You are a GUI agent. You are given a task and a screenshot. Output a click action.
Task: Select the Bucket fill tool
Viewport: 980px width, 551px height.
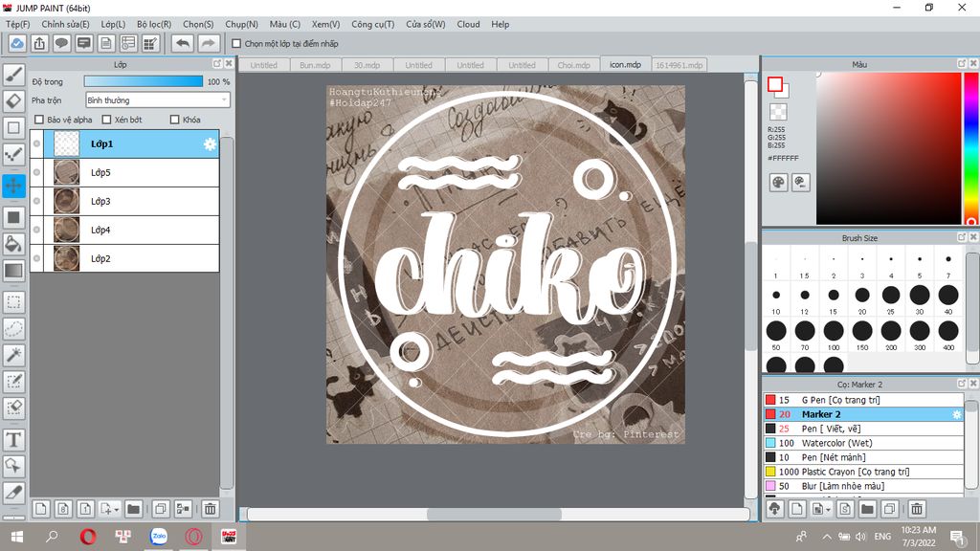click(x=13, y=244)
